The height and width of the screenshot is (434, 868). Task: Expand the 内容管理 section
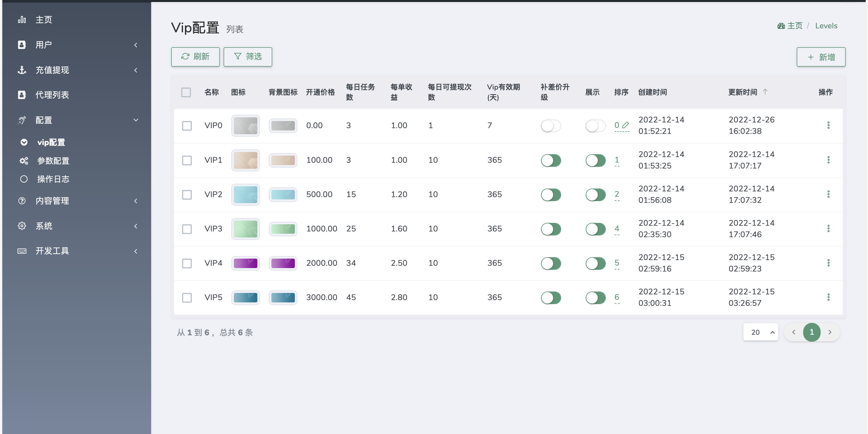pos(76,201)
